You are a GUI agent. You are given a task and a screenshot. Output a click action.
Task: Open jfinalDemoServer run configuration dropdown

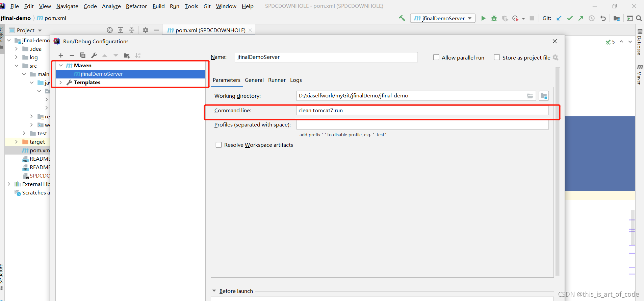[443, 18]
